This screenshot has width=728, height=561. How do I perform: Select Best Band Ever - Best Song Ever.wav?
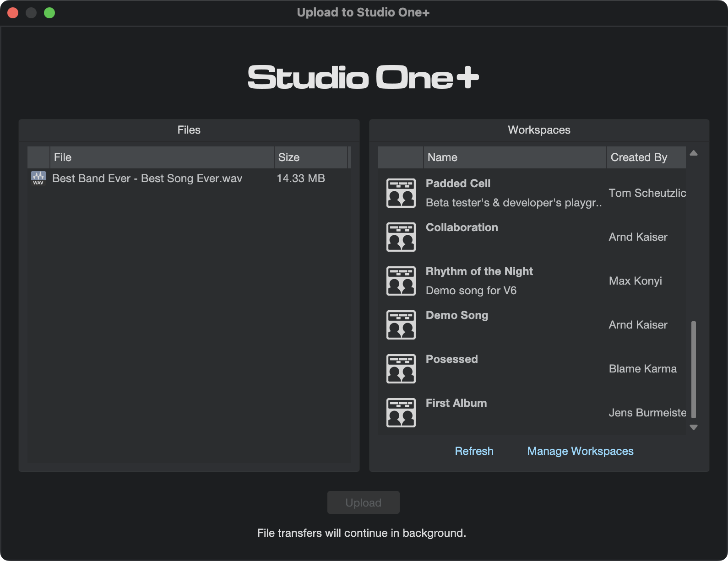point(147,178)
